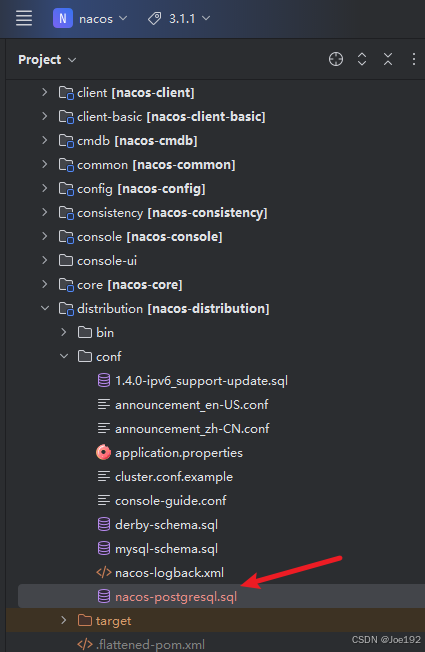
Task: Click the tag icon beside 3.1.1
Action: coord(155,19)
